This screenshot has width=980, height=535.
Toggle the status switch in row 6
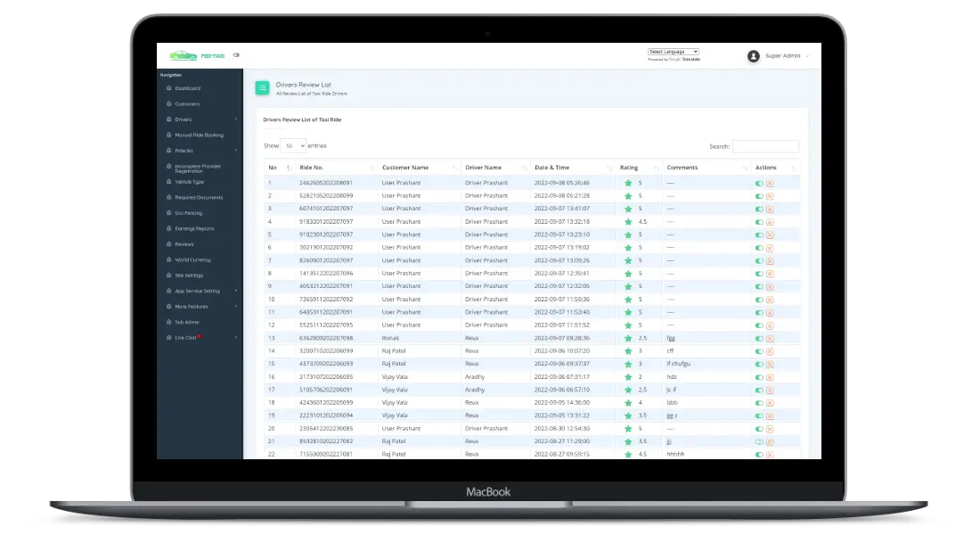(759, 248)
